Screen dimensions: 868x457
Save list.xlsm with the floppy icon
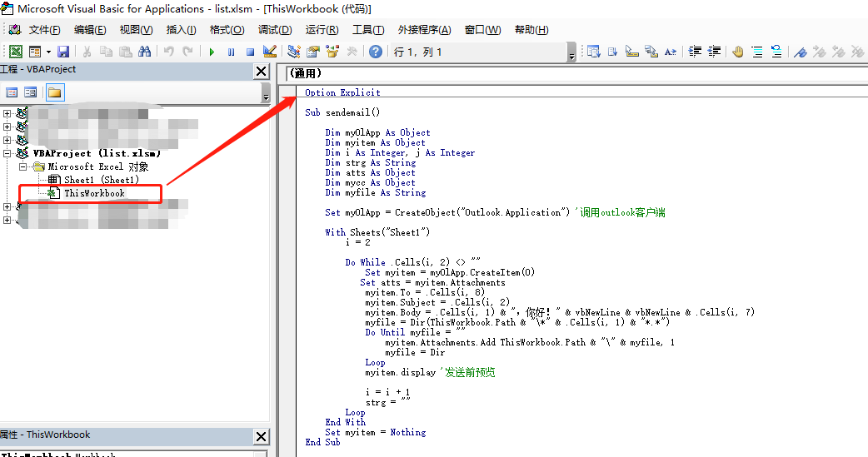pyautogui.click(x=63, y=52)
